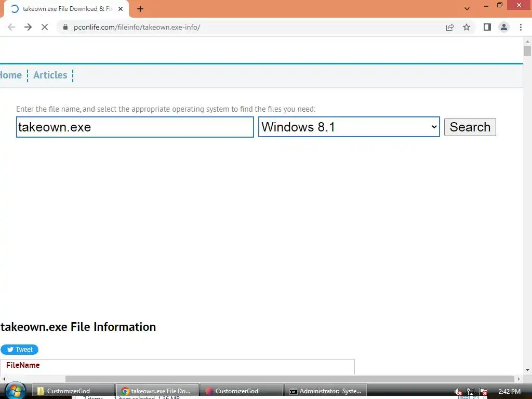Close the takeown.exe tab
This screenshot has height=399, width=532.
[x=121, y=9]
